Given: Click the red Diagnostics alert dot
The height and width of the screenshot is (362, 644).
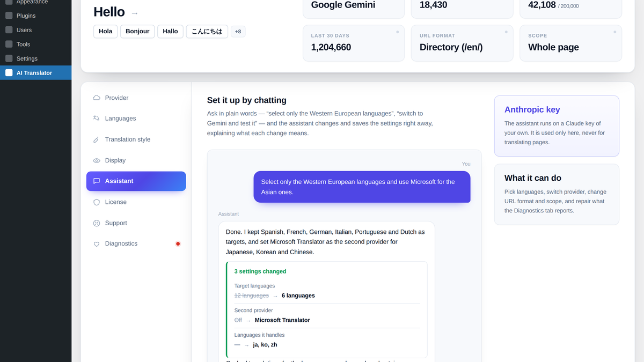Looking at the screenshot, I should (x=178, y=244).
